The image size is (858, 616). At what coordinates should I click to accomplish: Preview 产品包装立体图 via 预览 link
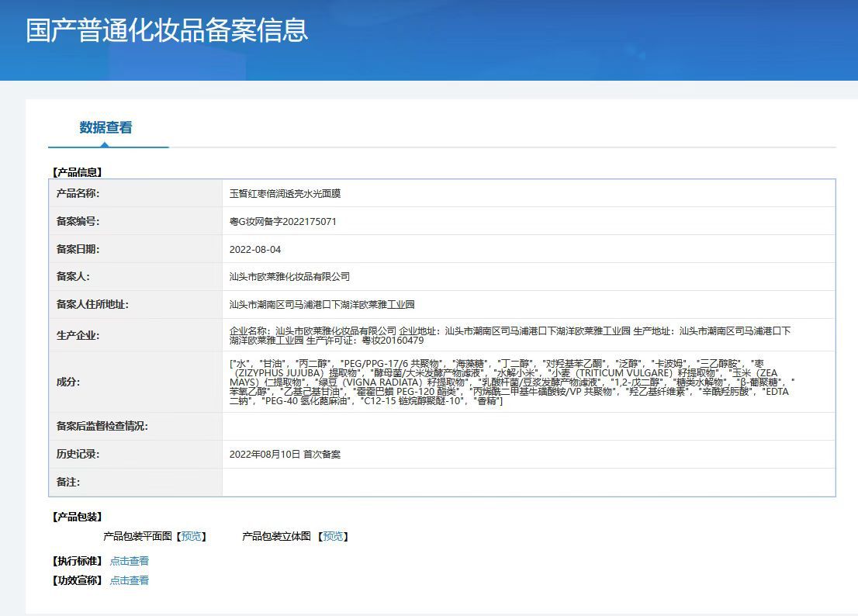coord(333,536)
